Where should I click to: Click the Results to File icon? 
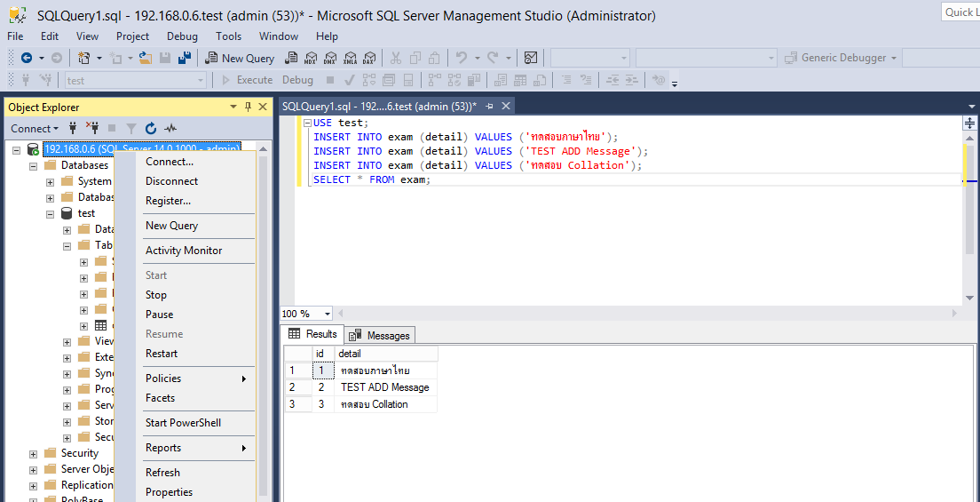tap(540, 80)
